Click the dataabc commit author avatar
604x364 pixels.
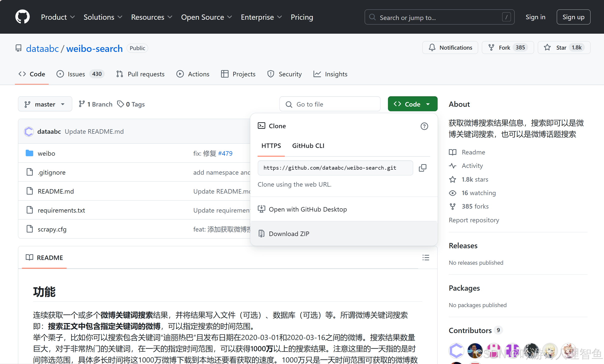[x=29, y=131]
